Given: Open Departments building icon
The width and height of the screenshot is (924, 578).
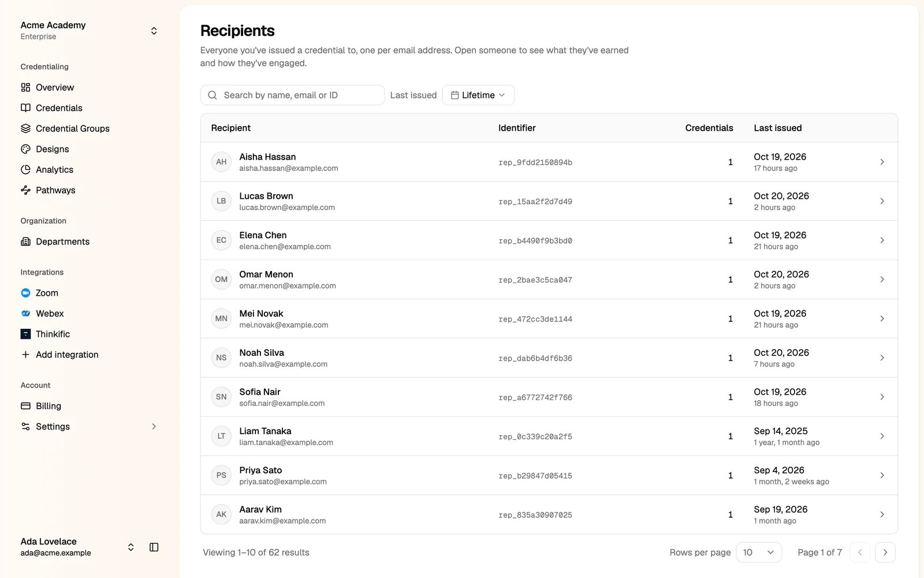Looking at the screenshot, I should point(25,242).
